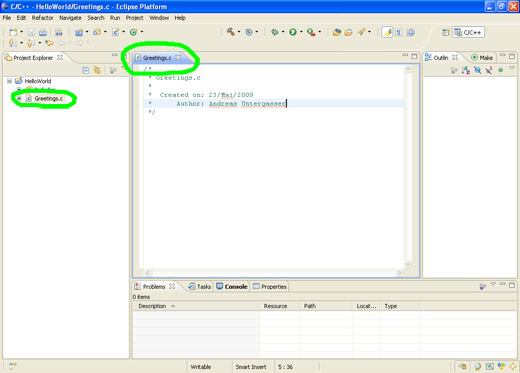The width and height of the screenshot is (520, 373).
Task: Toggle the green dot filter in Outline
Action: point(500,70)
